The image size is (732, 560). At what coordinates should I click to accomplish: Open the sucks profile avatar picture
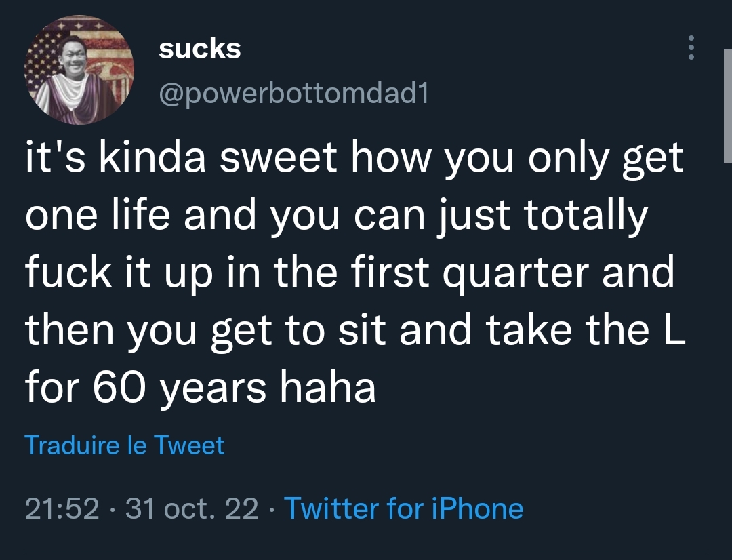[79, 70]
